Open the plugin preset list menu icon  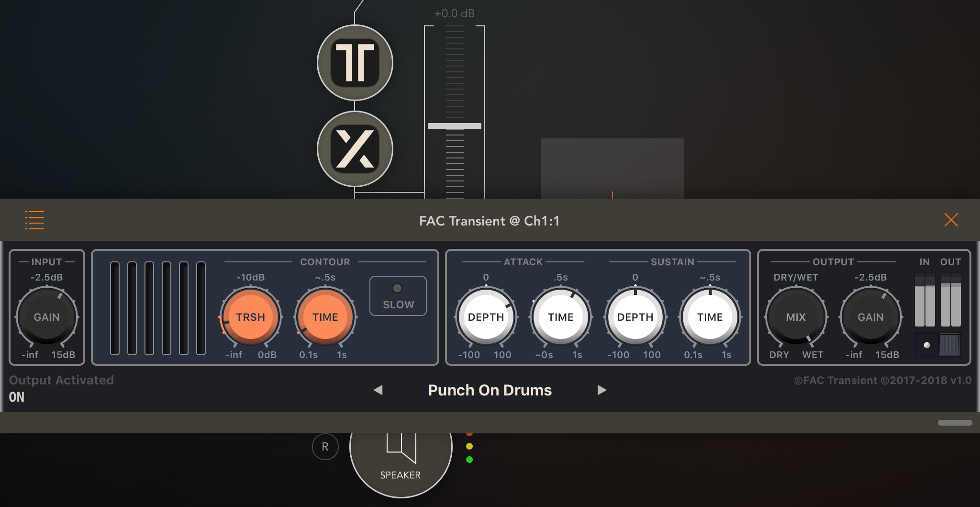34,220
